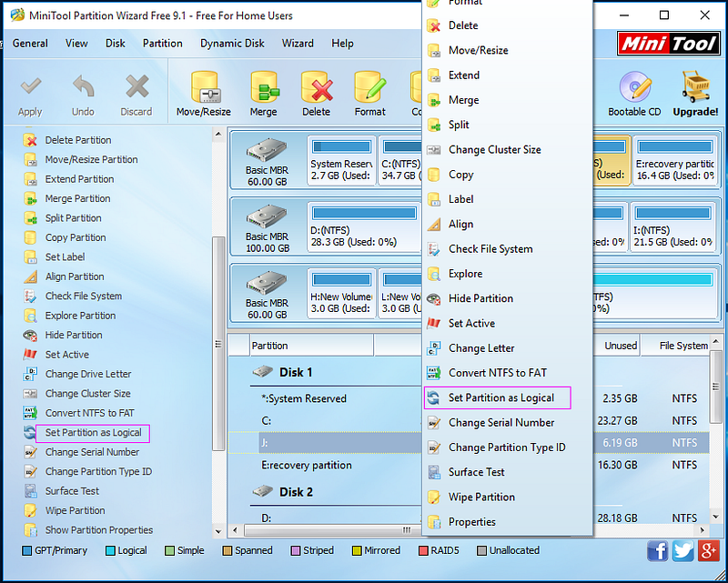The image size is (728, 583).
Task: Click the File System column header
Action: (x=675, y=346)
